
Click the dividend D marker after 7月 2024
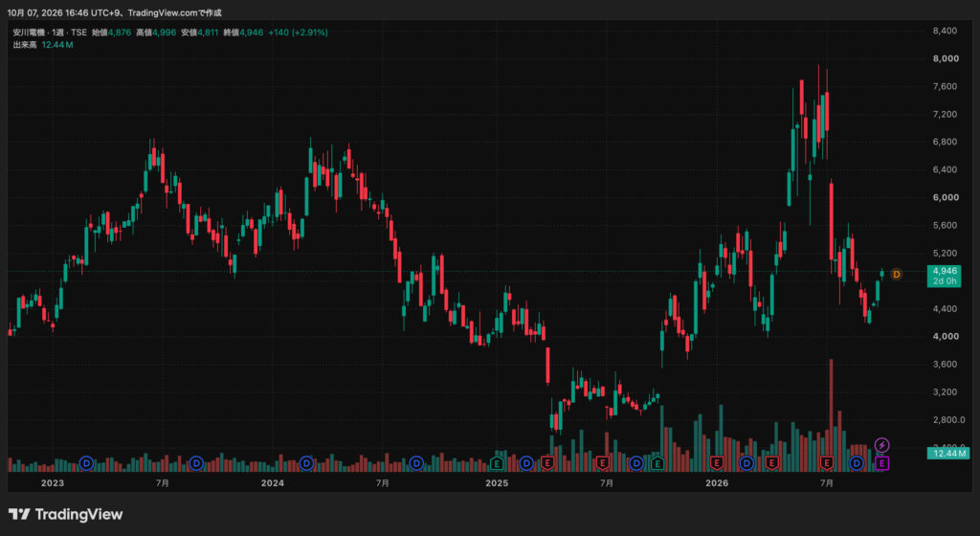416,463
